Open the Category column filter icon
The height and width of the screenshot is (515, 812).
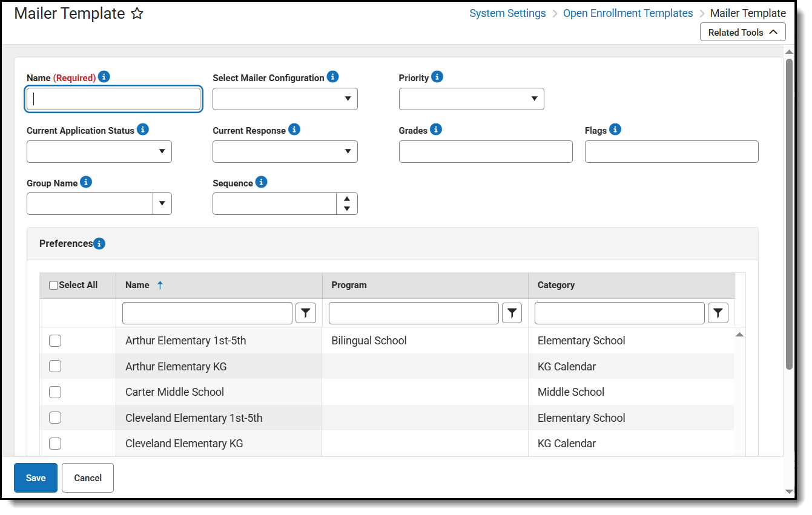pyautogui.click(x=718, y=313)
